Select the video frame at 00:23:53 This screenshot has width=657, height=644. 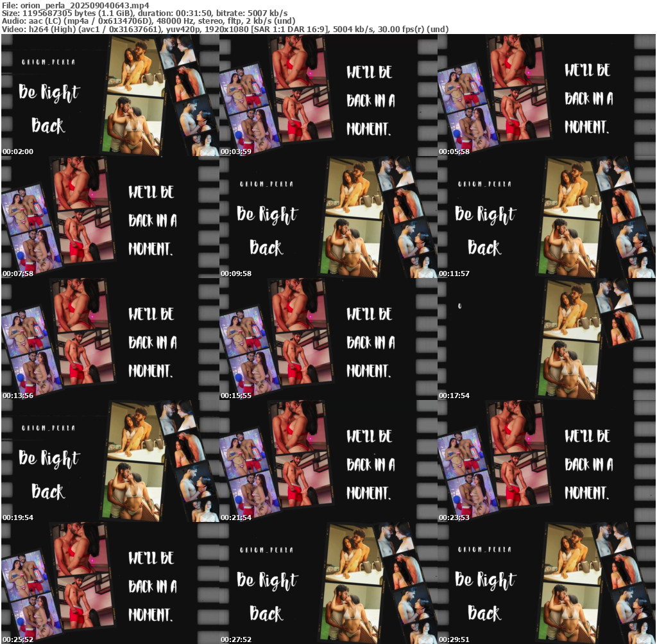click(547, 461)
